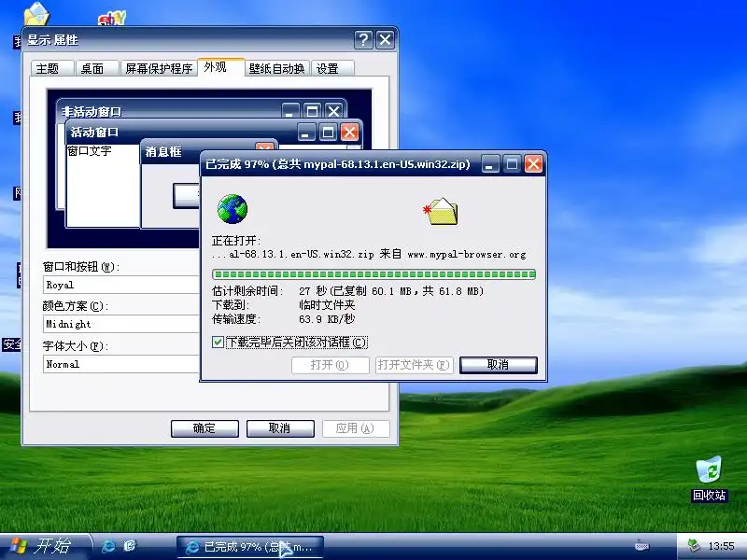This screenshot has width=747, height=560.
Task: Click inactive window close button in preview
Action: 334,111
